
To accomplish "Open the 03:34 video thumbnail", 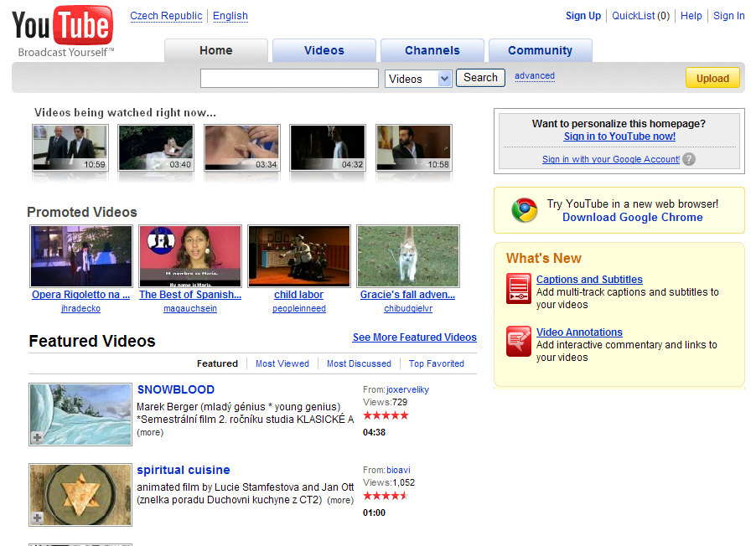I will click(x=242, y=147).
